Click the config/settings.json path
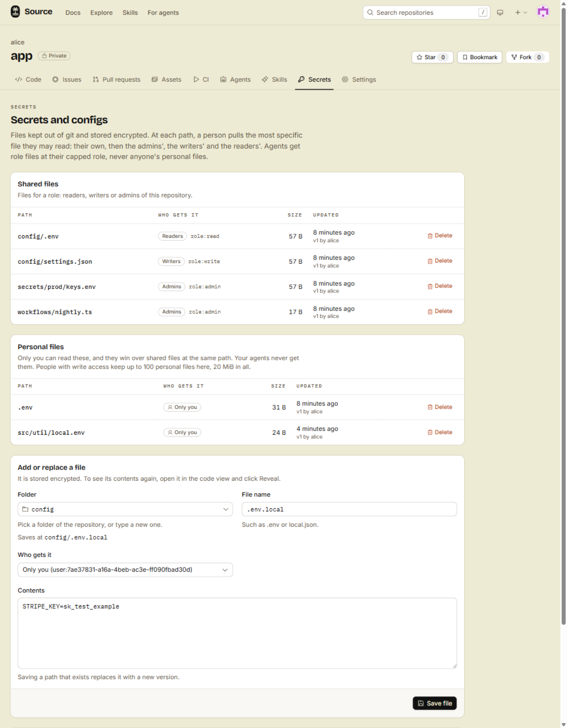567x728 pixels. coord(55,262)
